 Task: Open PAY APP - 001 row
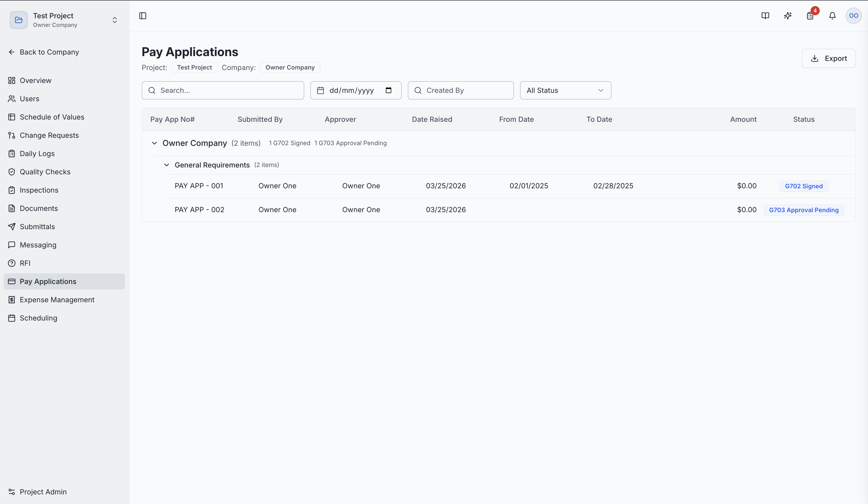[511, 186]
